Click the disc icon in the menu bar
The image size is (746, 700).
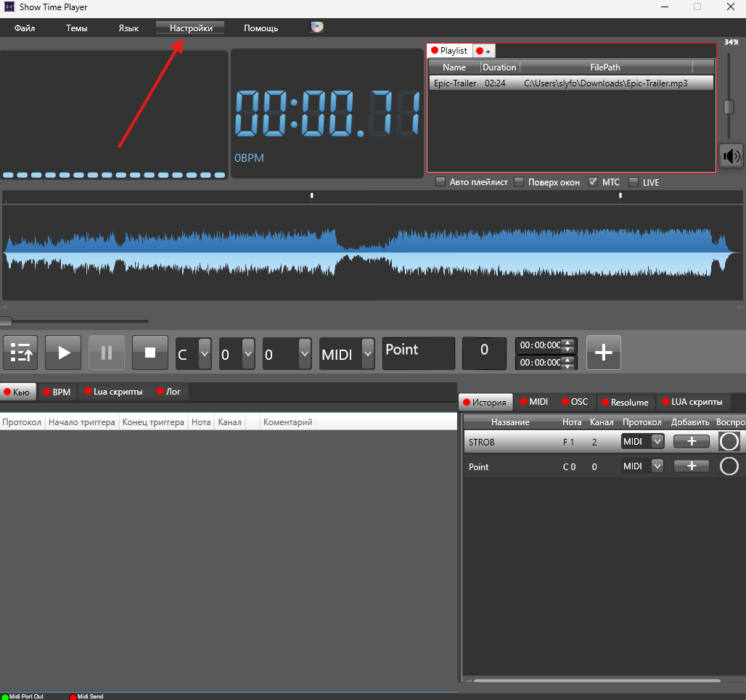[317, 28]
